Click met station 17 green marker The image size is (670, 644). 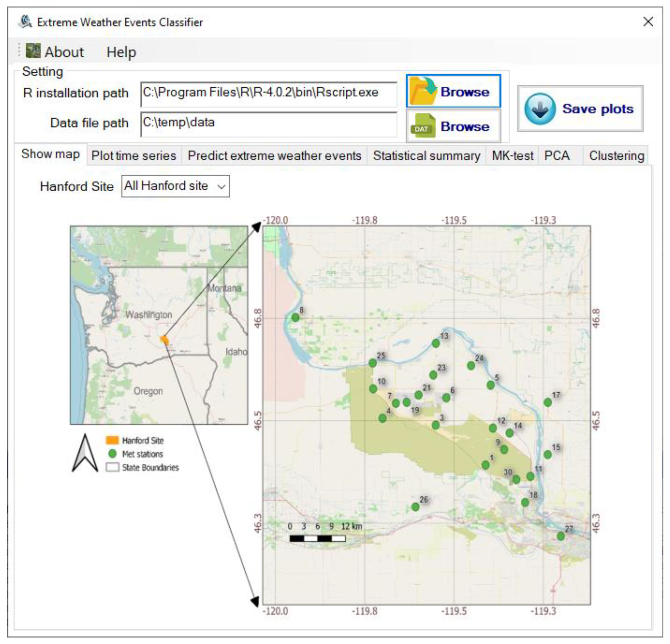coord(548,402)
